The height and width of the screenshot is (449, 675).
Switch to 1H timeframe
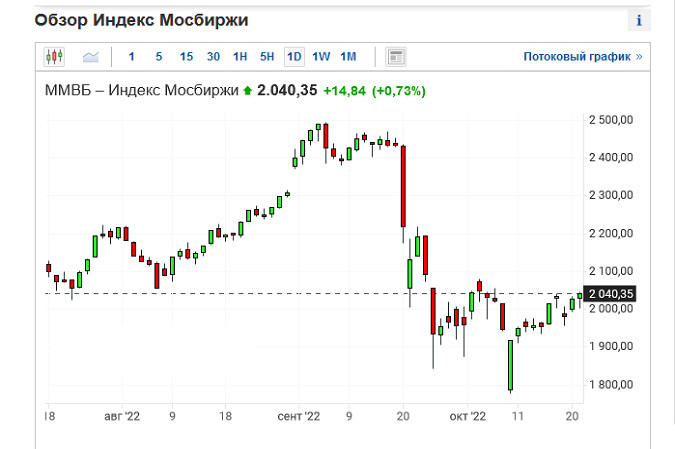pos(240,57)
